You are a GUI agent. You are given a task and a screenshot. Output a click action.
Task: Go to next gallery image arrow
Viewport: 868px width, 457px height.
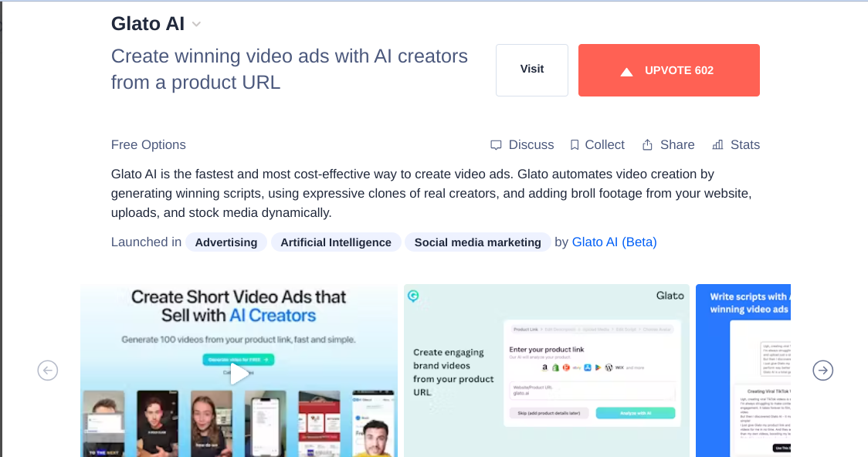pos(822,370)
